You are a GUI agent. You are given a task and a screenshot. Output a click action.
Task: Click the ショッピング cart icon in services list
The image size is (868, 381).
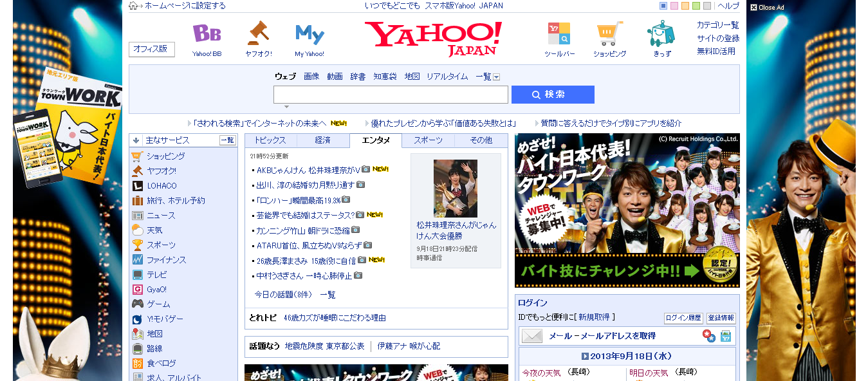pyautogui.click(x=137, y=156)
